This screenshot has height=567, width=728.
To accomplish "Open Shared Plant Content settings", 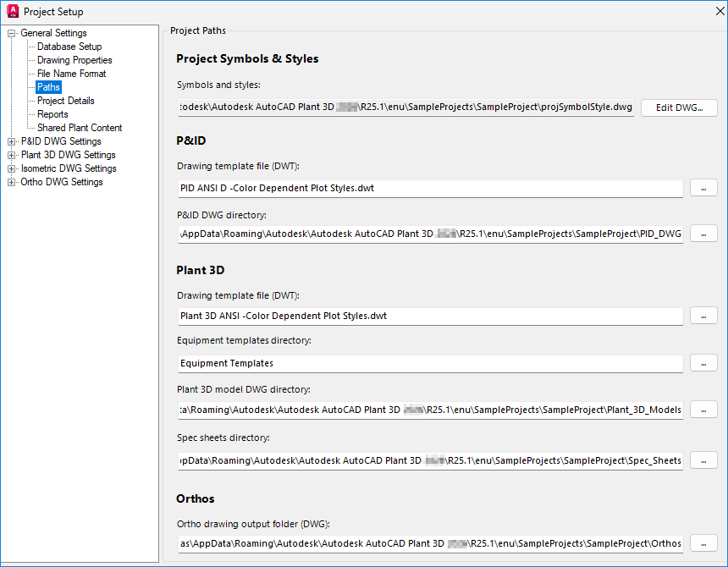I will point(80,128).
